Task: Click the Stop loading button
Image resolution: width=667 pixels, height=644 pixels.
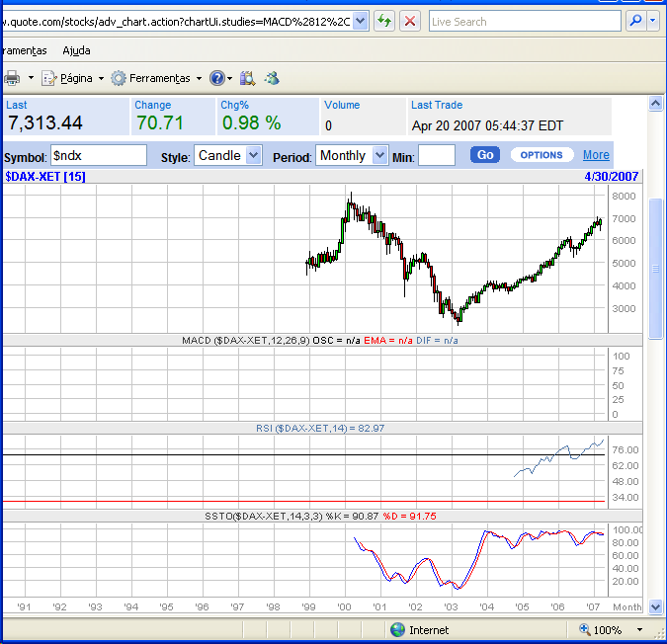Action: (x=409, y=21)
